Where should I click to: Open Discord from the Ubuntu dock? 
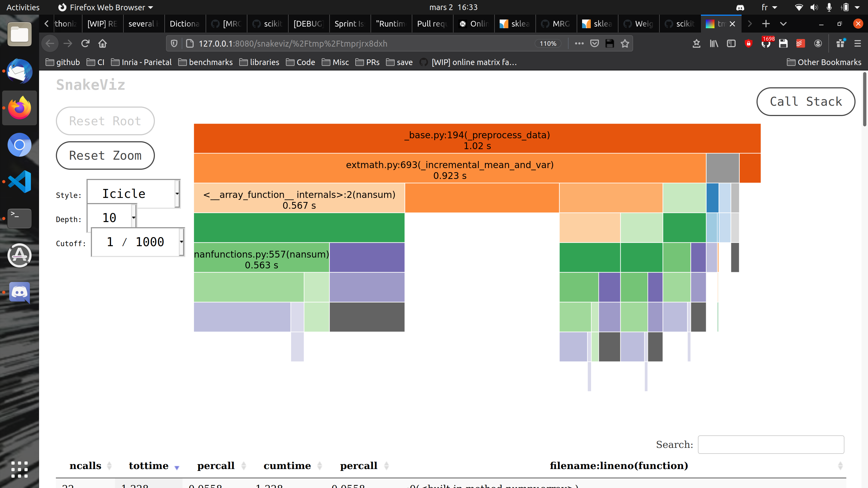[20, 292]
